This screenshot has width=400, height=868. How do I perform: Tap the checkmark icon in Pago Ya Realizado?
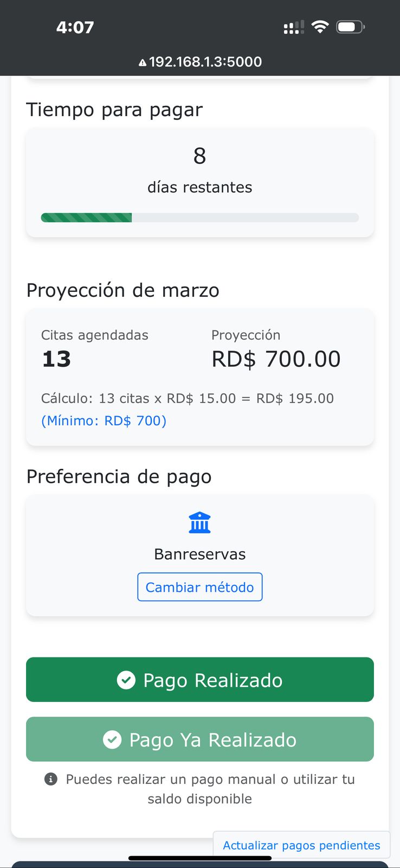(112, 739)
